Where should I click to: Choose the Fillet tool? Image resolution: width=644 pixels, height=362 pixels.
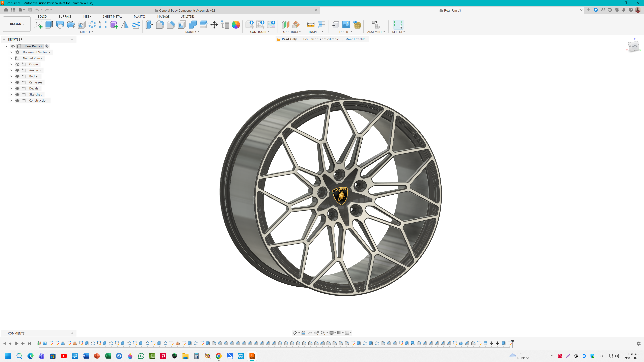(x=160, y=24)
